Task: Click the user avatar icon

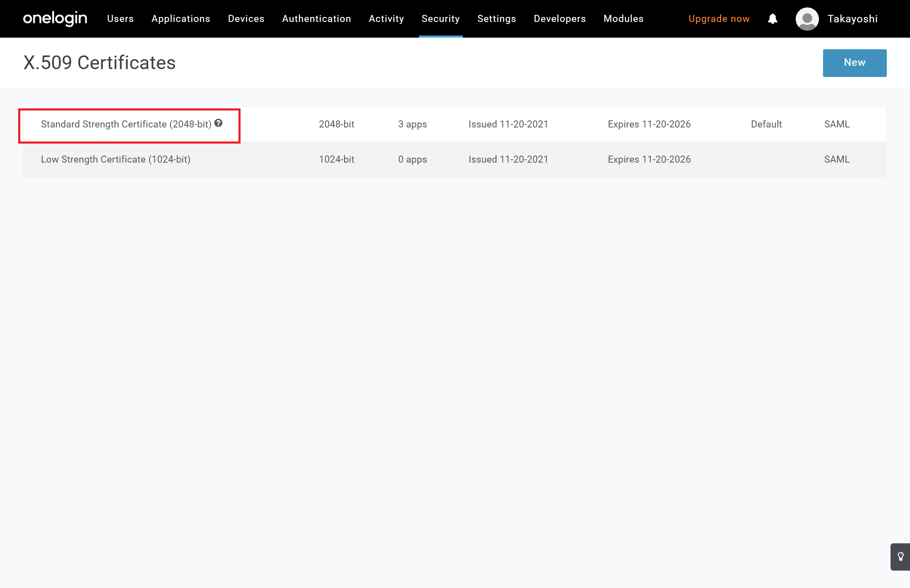Action: (807, 19)
